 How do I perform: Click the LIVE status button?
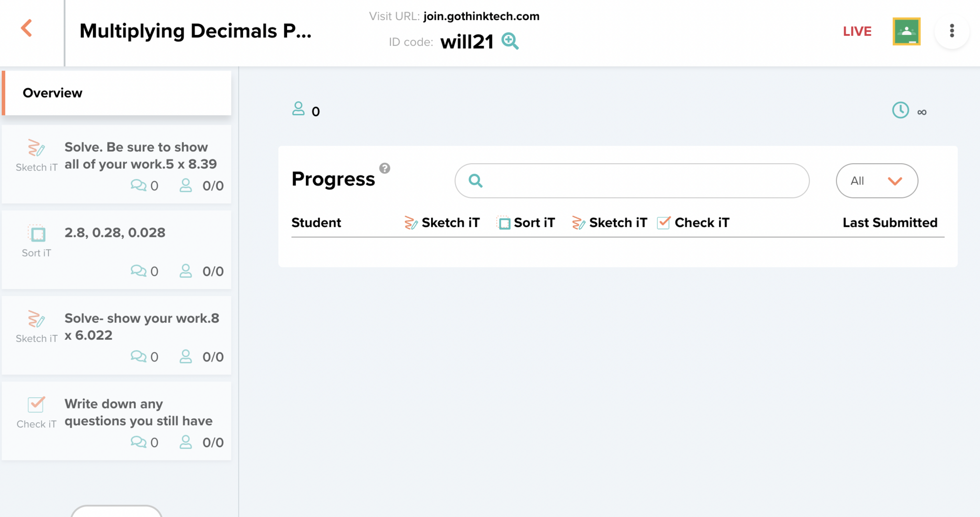coord(857,32)
